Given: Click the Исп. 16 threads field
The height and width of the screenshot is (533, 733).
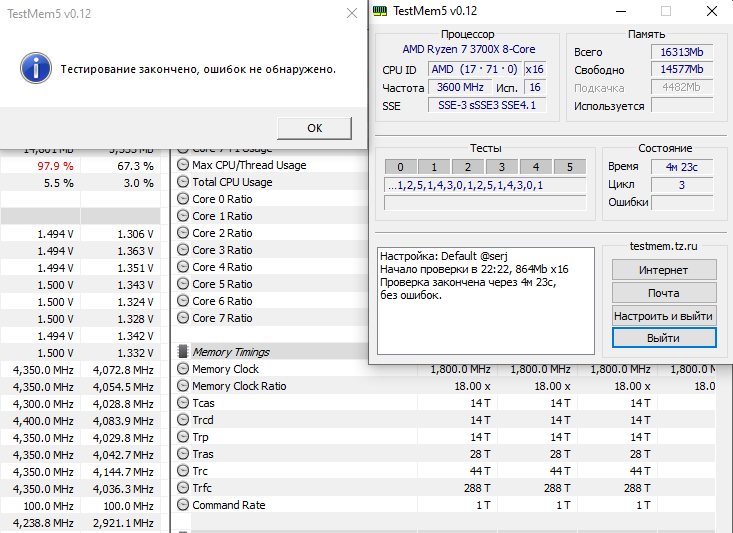Looking at the screenshot, I should tap(535, 87).
